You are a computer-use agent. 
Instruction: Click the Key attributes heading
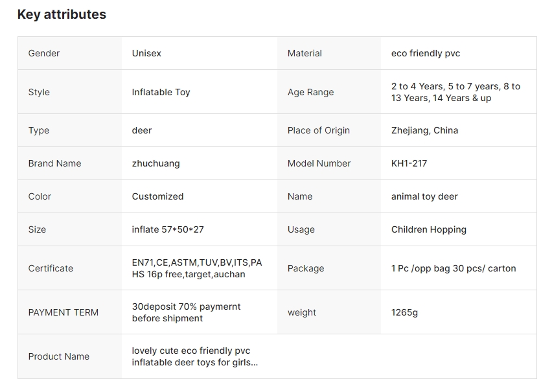62,14
